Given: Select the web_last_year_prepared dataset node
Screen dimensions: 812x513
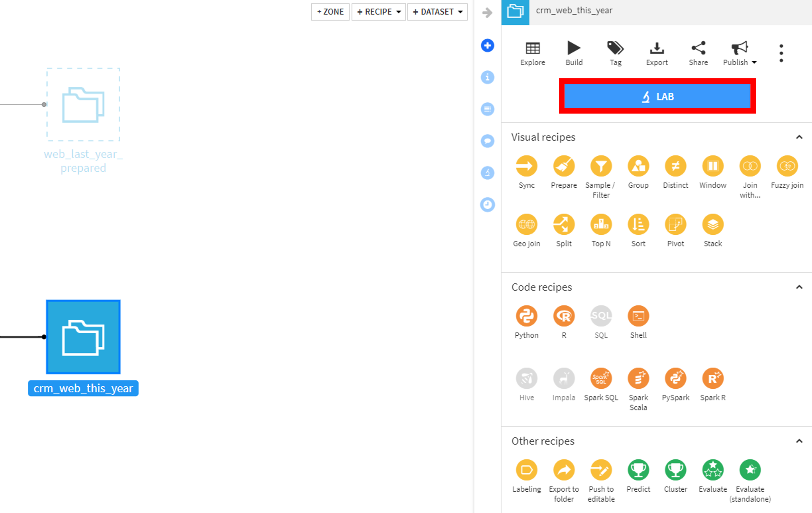Looking at the screenshot, I should (83, 105).
